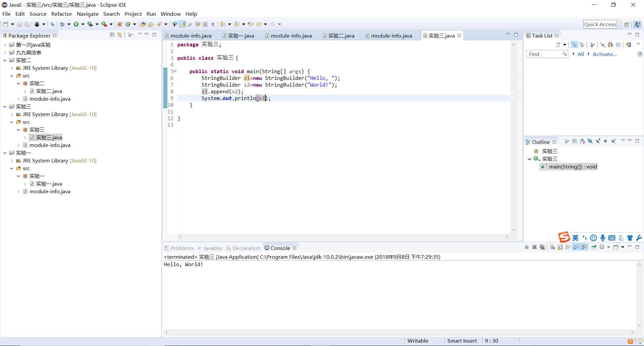Click the Open Perspective icon
Image resolution: width=644 pixels, height=346 pixels.
pyautogui.click(x=627, y=24)
